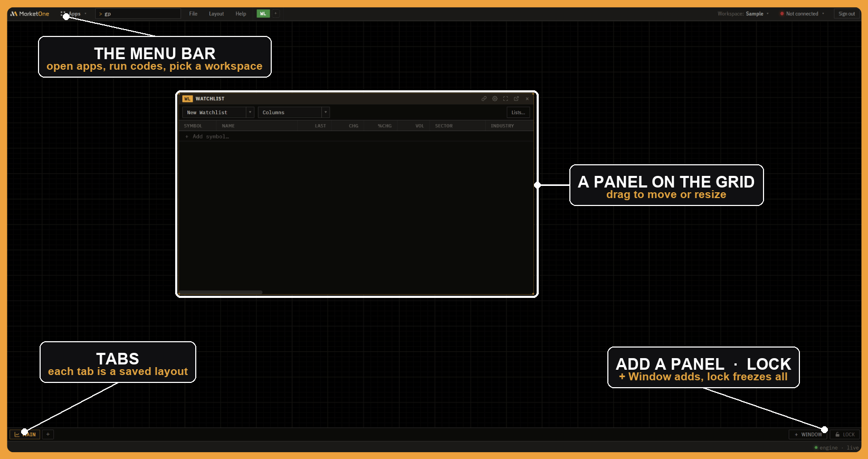This screenshot has width=868, height=459.
Task: Open the New Watchlist dropdown
Action: point(218,113)
